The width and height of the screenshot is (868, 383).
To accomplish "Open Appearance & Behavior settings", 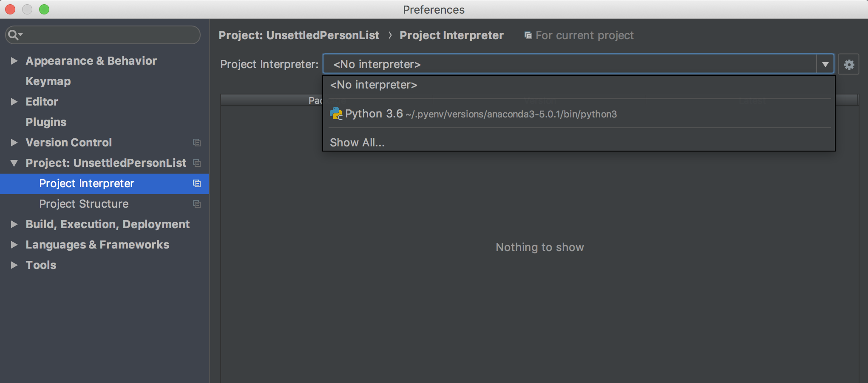I will (x=91, y=61).
